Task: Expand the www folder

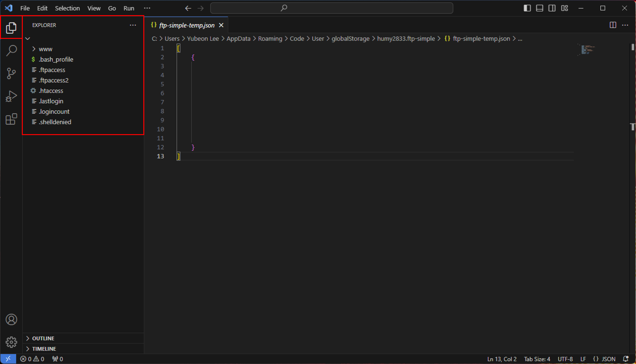Action: click(45, 49)
